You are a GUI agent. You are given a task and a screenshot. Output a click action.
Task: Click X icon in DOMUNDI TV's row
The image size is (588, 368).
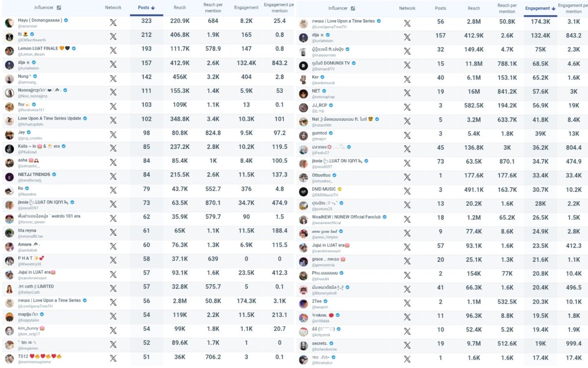(x=407, y=65)
